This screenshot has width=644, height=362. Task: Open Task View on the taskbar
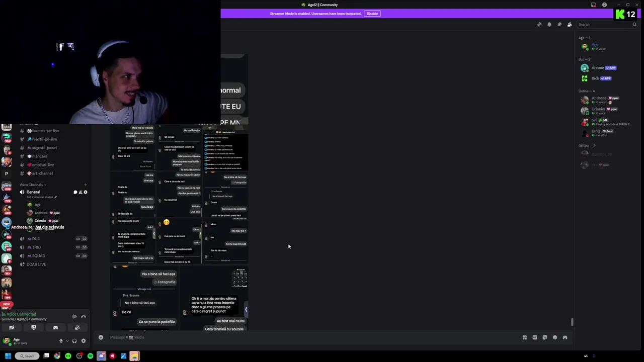tap(46, 356)
